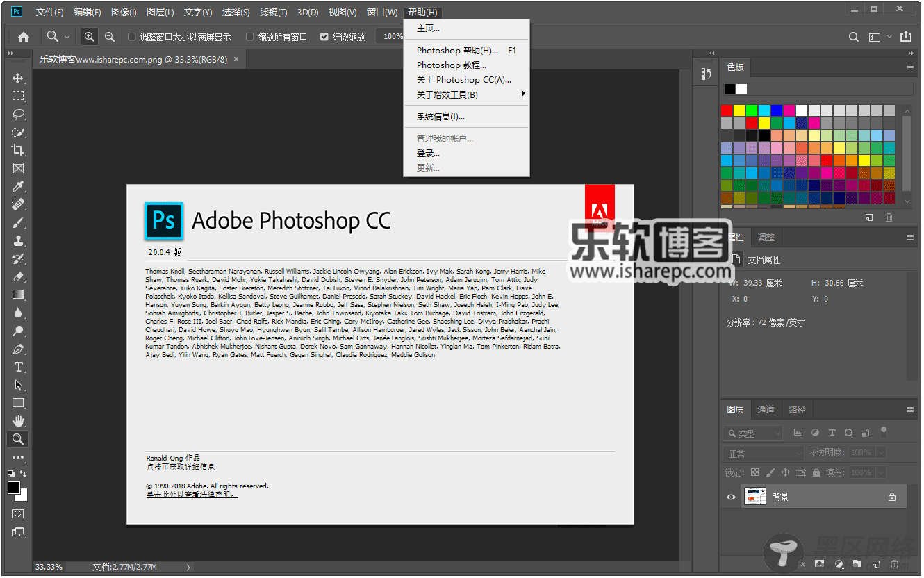Viewport: 924px width, 578px height.
Task: Hide the 背景 layer with the eye icon
Action: 731,497
